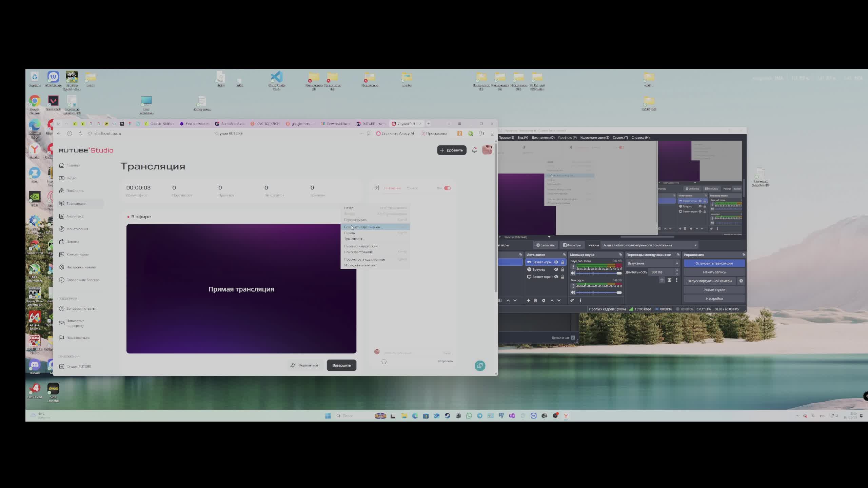The height and width of the screenshot is (488, 868).
Task: Open advanced audio properties in Микшер звука
Action: pos(572,301)
